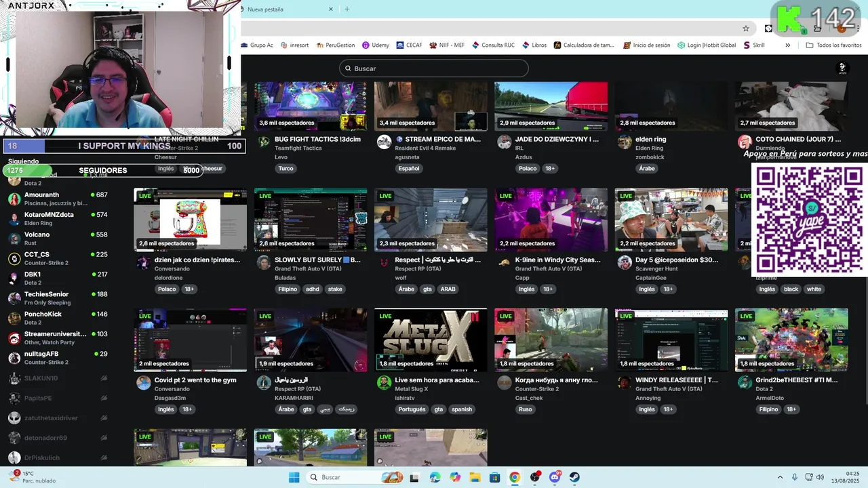Select the Ruso tag under Cast_chek

point(525,409)
